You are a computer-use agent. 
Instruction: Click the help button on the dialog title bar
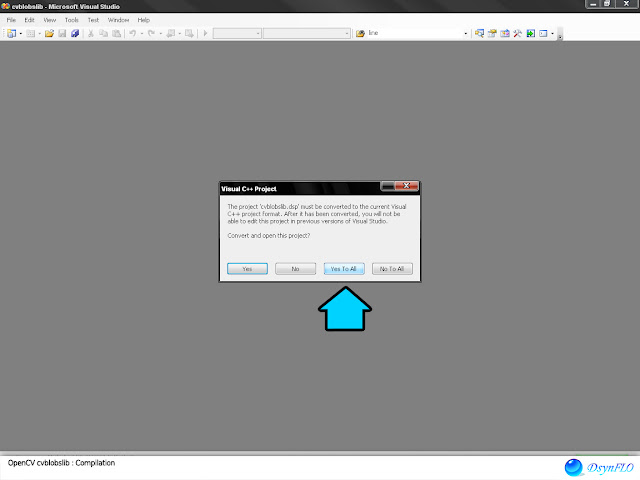coord(387,186)
